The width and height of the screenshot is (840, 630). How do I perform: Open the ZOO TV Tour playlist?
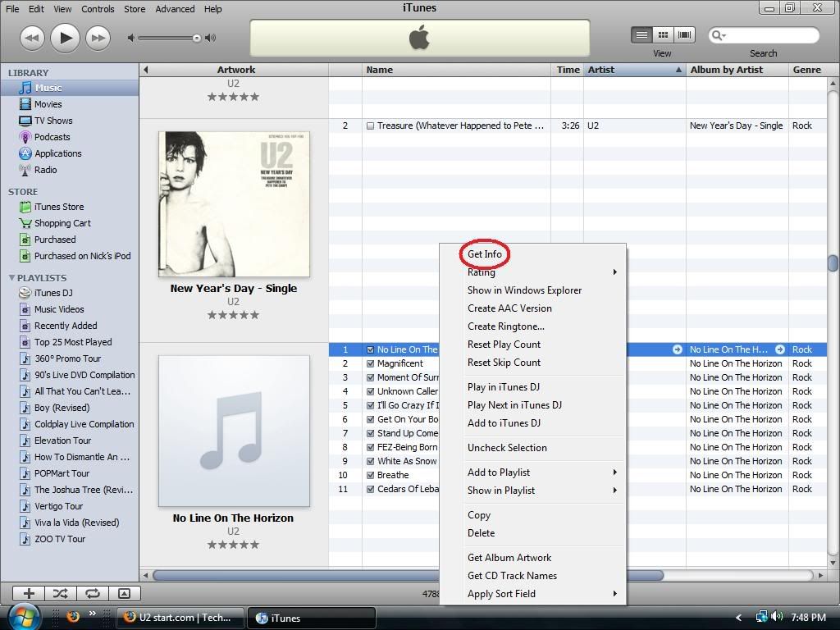coord(59,539)
